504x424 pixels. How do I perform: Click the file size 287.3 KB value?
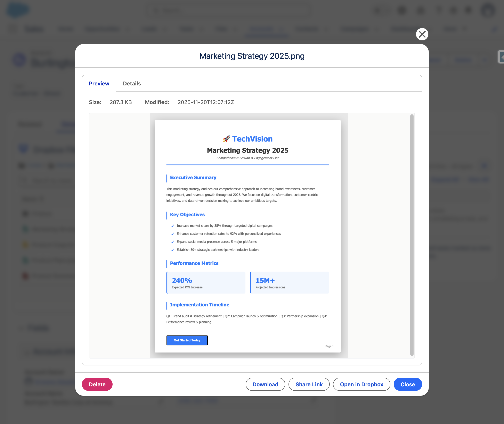coord(121,102)
